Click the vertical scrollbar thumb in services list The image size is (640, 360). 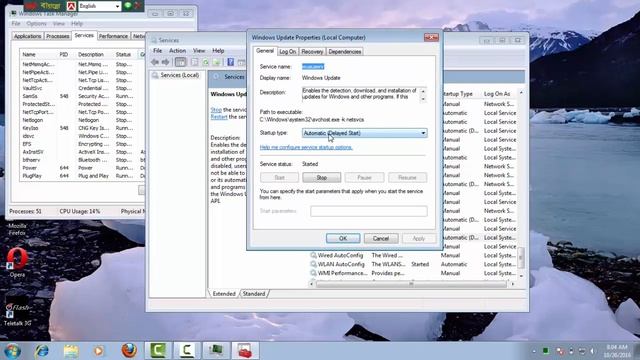(521, 257)
